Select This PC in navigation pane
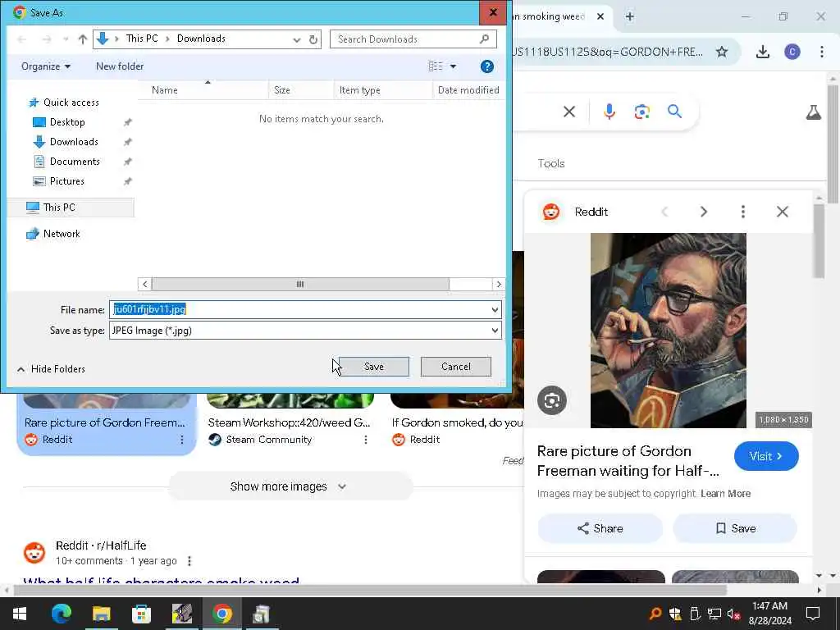The width and height of the screenshot is (840, 630). [71, 208]
